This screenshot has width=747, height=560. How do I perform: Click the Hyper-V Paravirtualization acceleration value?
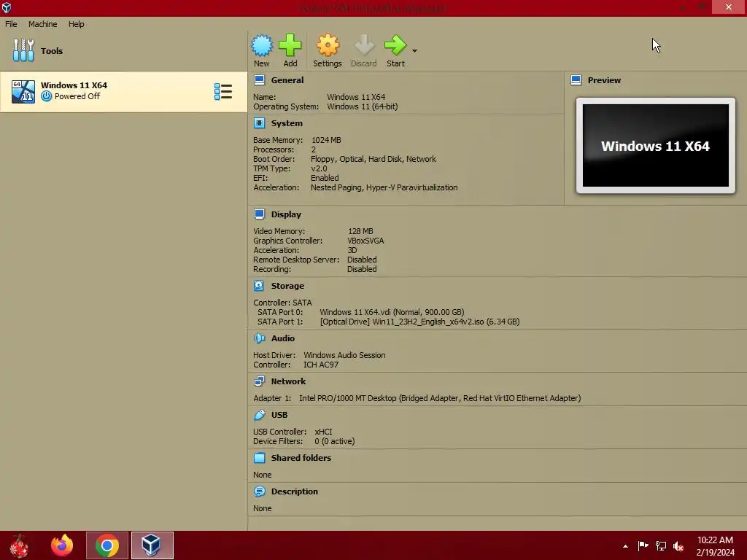click(412, 187)
